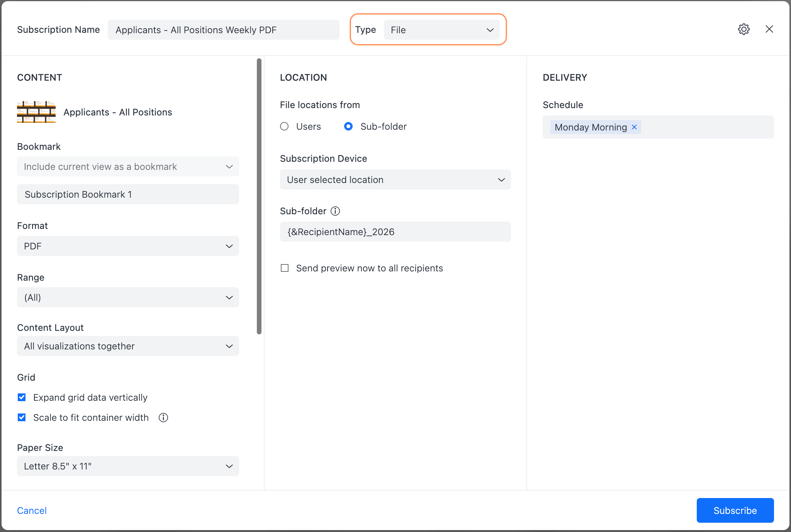Disable Scale to fit container width

pyautogui.click(x=22, y=417)
